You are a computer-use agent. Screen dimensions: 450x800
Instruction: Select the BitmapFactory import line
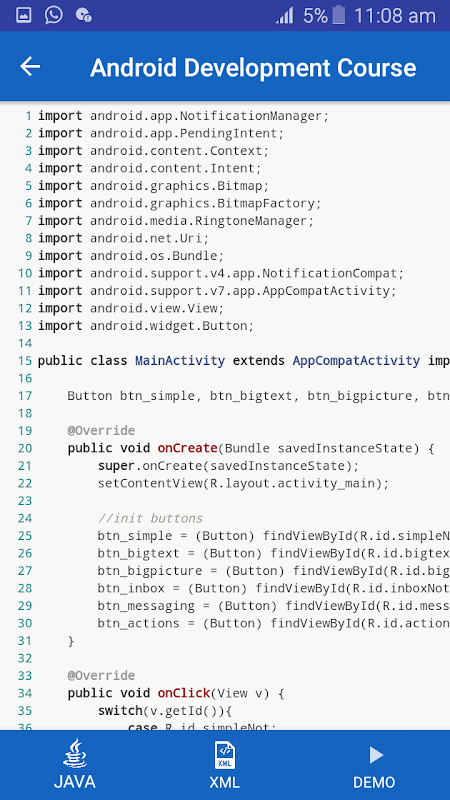180,203
